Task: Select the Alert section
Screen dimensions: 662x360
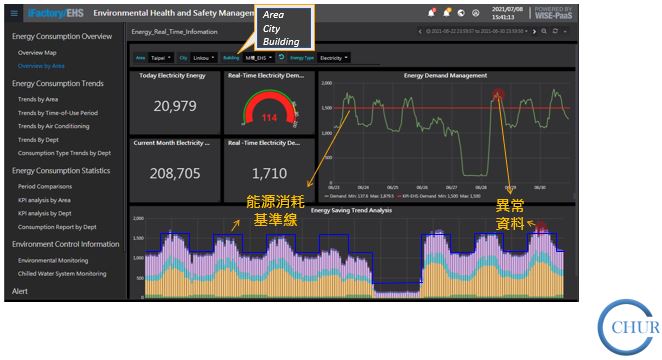Action: tap(19, 291)
